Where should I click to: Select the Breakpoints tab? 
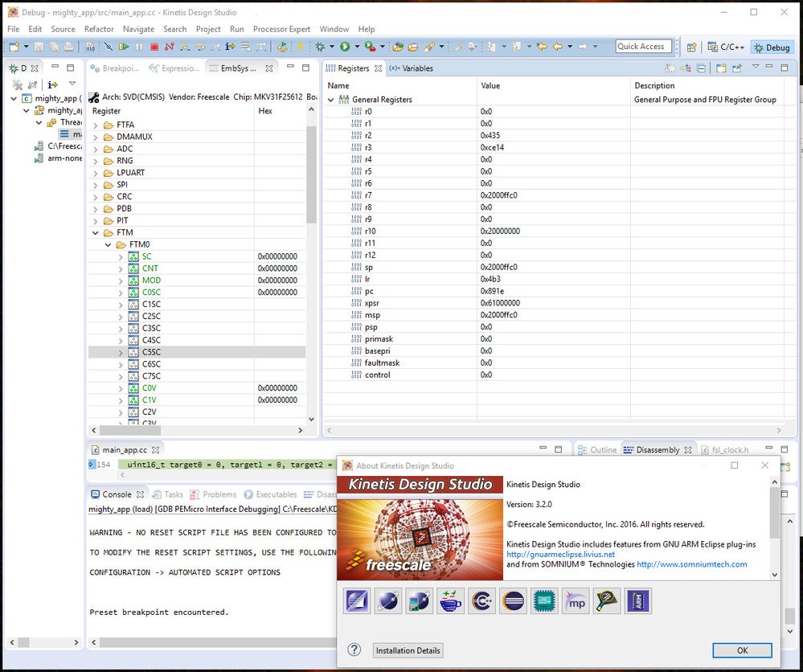pos(115,68)
